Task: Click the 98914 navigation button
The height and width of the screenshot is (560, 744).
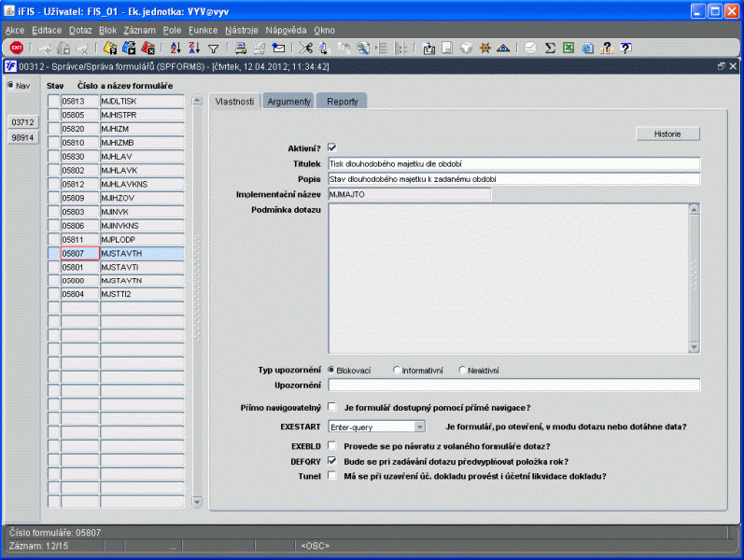Action: [x=22, y=137]
